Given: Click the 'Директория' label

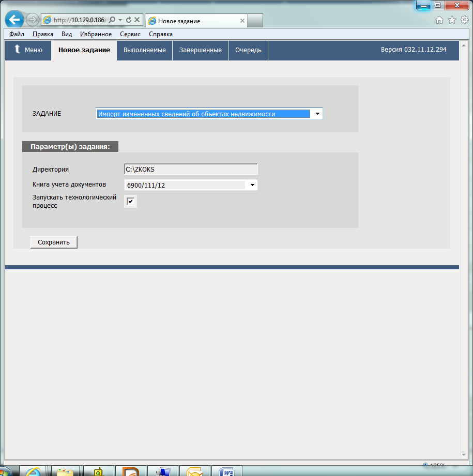Looking at the screenshot, I should tap(50, 170).
